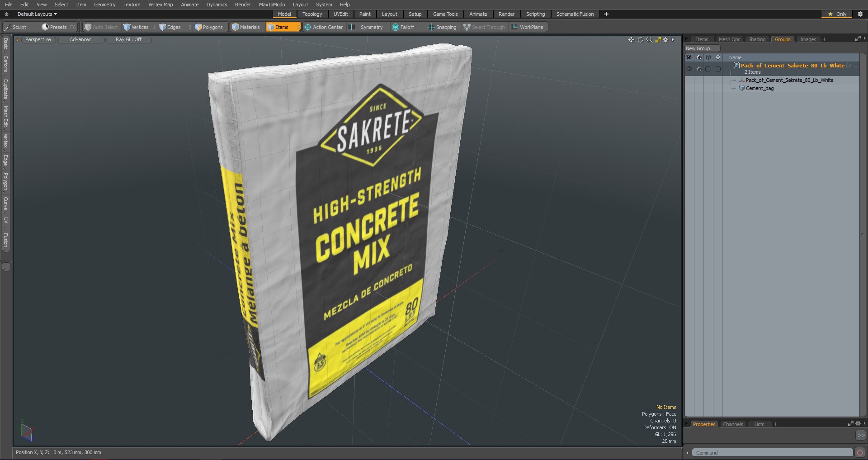868x460 pixels.
Task: Click the render camera column header
Action: click(x=699, y=57)
